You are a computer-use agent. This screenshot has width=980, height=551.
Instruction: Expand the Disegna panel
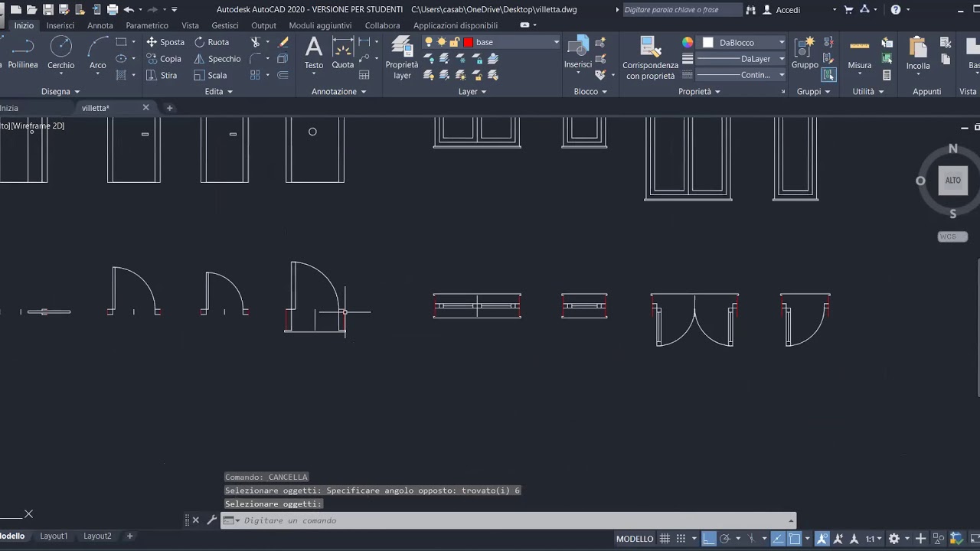click(x=60, y=92)
